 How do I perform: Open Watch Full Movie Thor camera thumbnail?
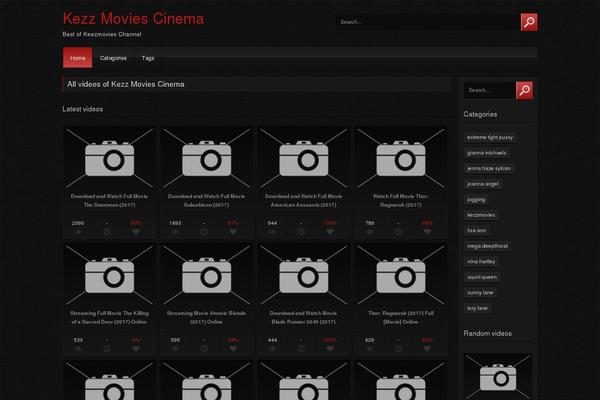(401, 158)
